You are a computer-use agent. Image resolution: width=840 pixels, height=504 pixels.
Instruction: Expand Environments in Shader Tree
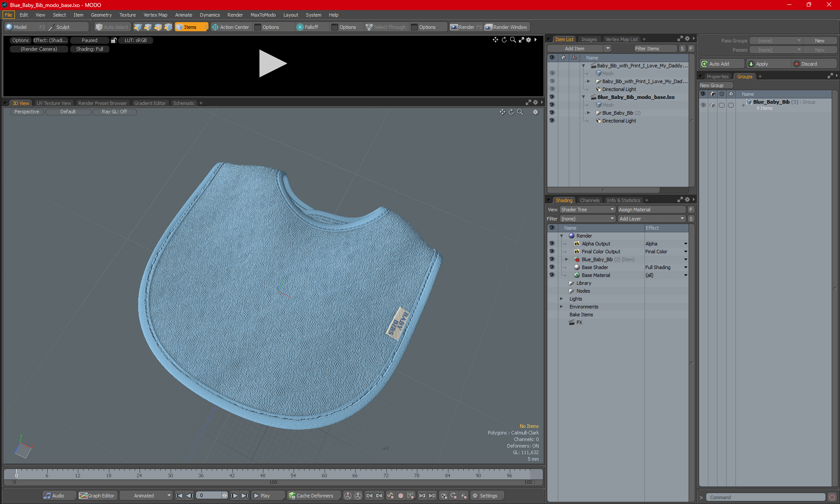click(562, 307)
